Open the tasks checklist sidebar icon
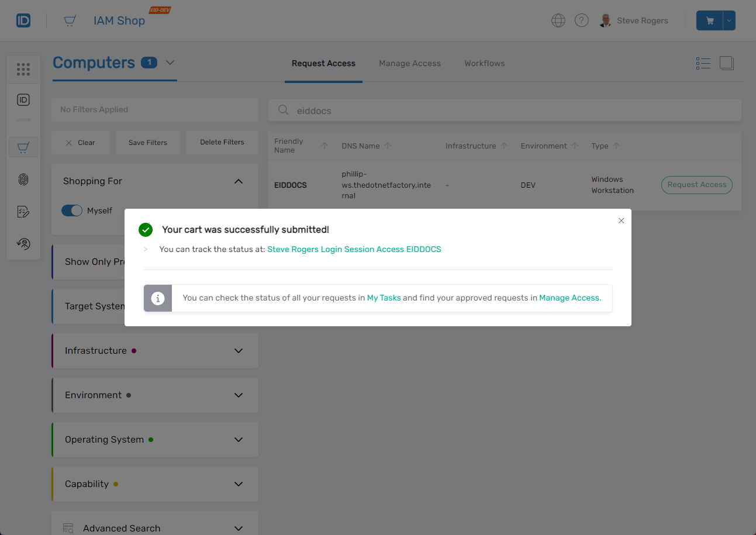 [x=23, y=212]
